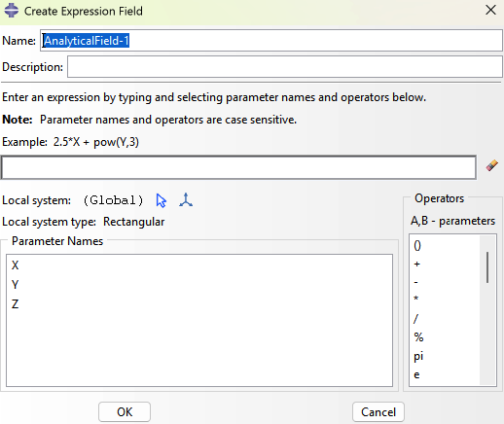
Task: Select a local system with the arrow picker icon
Action: [162, 200]
